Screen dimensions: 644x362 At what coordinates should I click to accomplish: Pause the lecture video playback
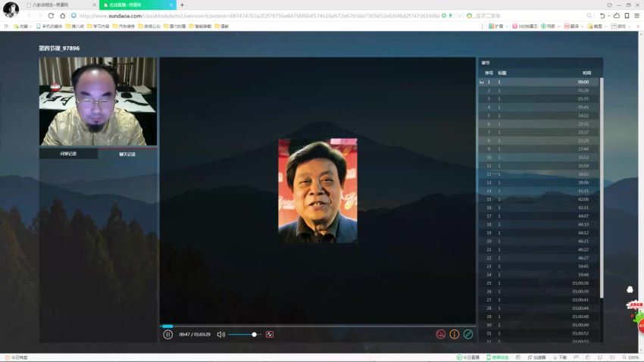point(167,335)
